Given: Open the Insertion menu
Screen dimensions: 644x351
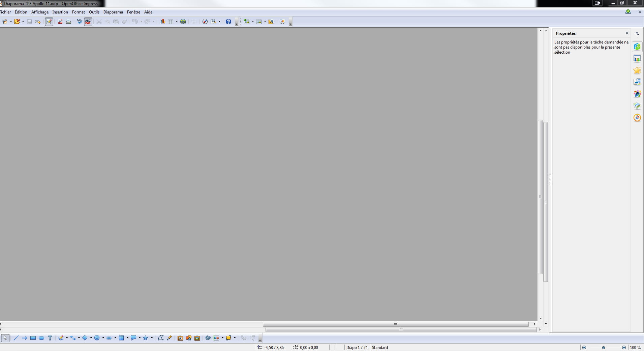Looking at the screenshot, I should click(x=60, y=12).
